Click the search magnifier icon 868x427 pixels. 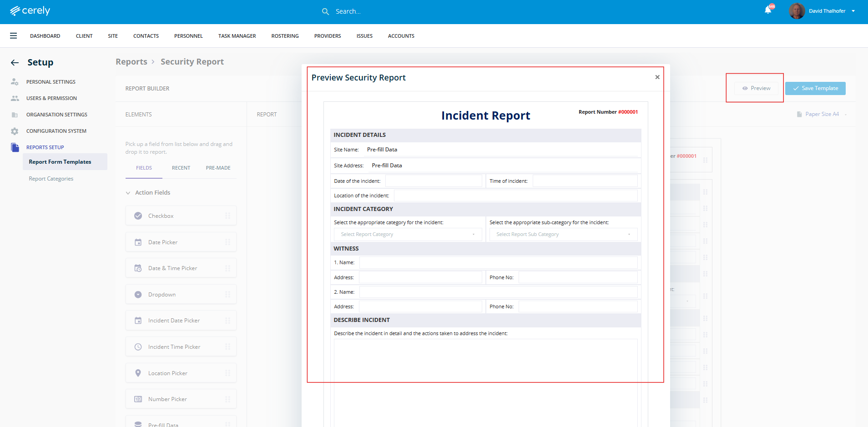coord(325,11)
